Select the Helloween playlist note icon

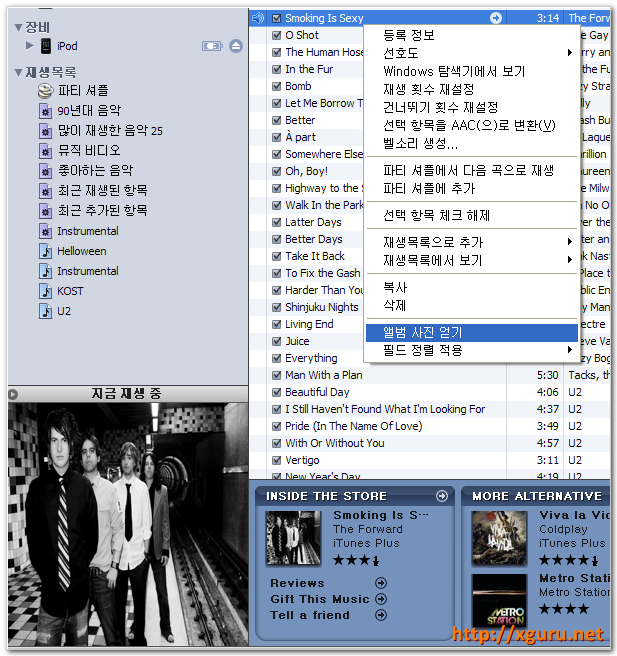pos(45,251)
